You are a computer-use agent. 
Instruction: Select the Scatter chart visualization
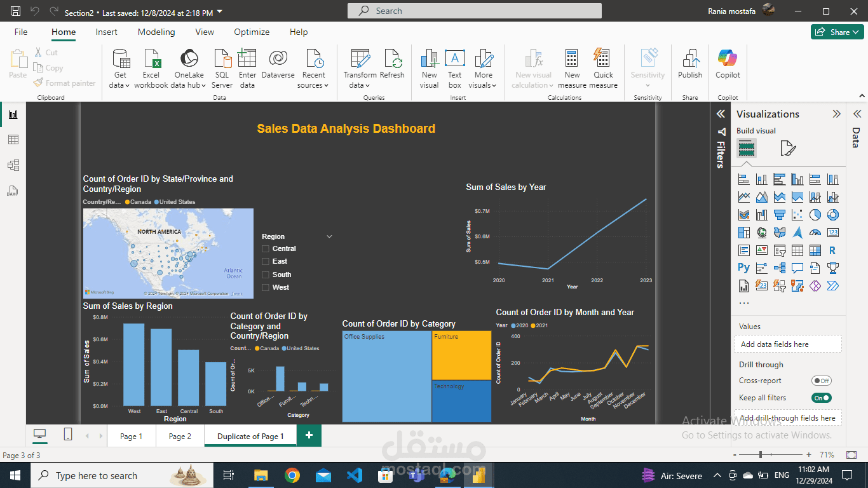pyautogui.click(x=797, y=215)
